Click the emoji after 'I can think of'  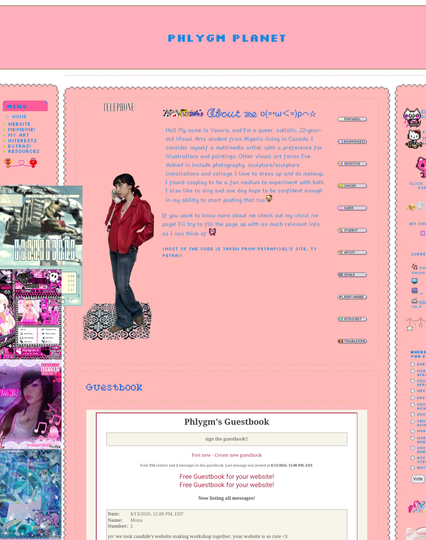(x=212, y=232)
